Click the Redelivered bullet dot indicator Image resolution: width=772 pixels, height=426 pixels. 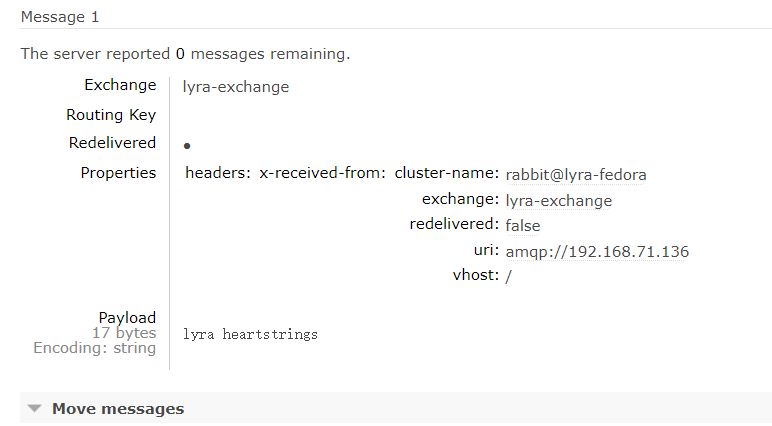point(187,145)
